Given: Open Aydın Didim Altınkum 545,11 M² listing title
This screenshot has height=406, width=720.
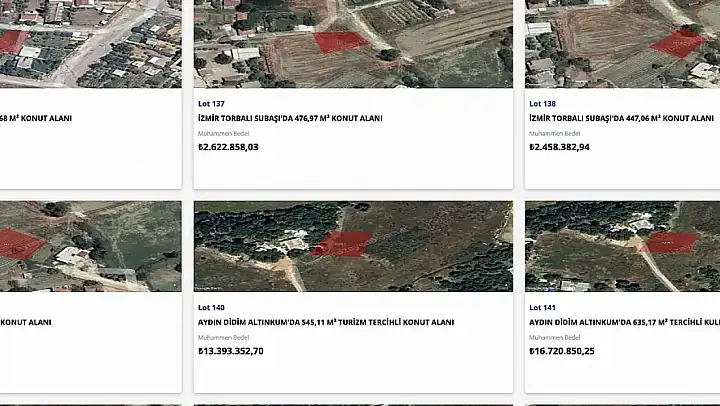Looking at the screenshot, I should pyautogui.click(x=326, y=323).
